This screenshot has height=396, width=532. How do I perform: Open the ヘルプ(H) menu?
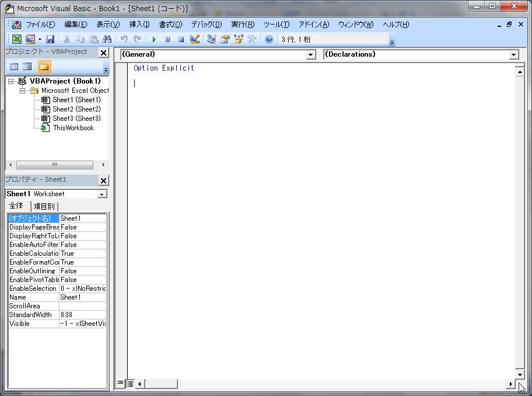click(x=395, y=25)
